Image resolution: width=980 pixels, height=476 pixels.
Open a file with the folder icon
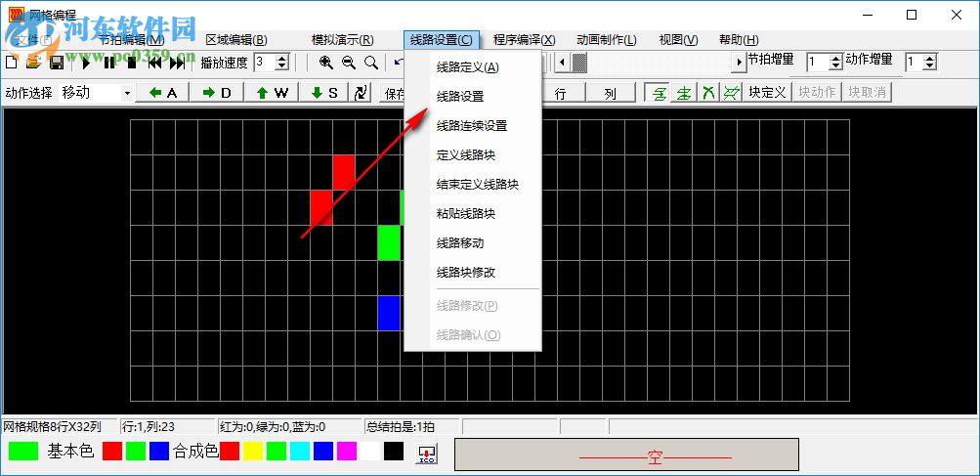(x=33, y=63)
